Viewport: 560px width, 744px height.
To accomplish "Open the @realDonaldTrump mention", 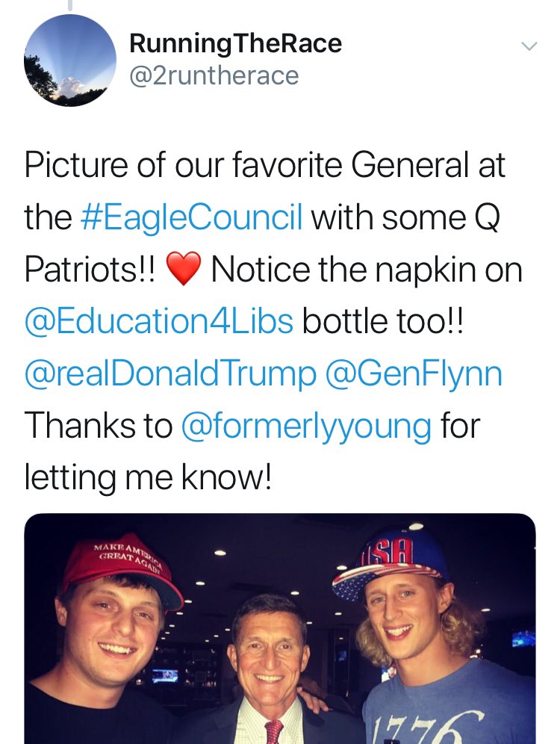I will pyautogui.click(x=170, y=373).
